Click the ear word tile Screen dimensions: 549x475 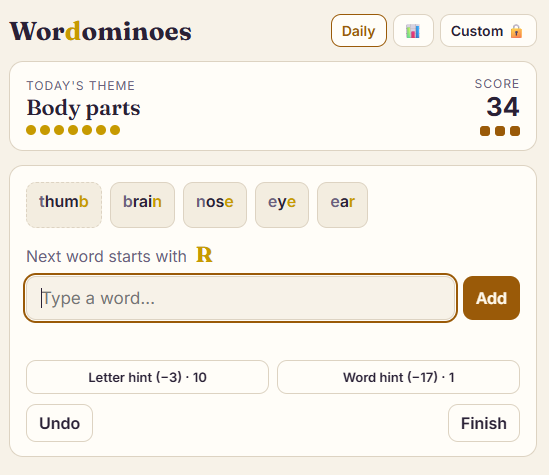342,205
